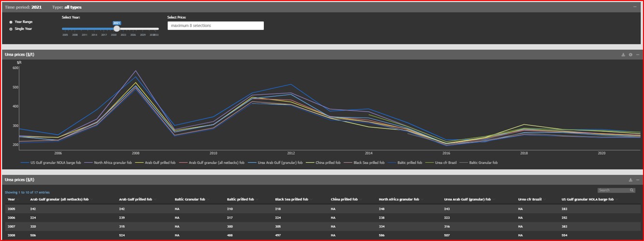Click the round arrow icon in chart header

[630, 55]
